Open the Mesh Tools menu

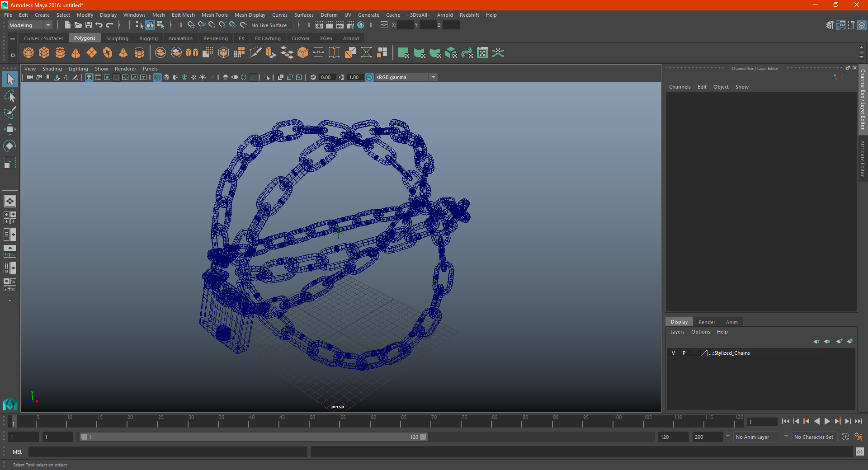[214, 15]
